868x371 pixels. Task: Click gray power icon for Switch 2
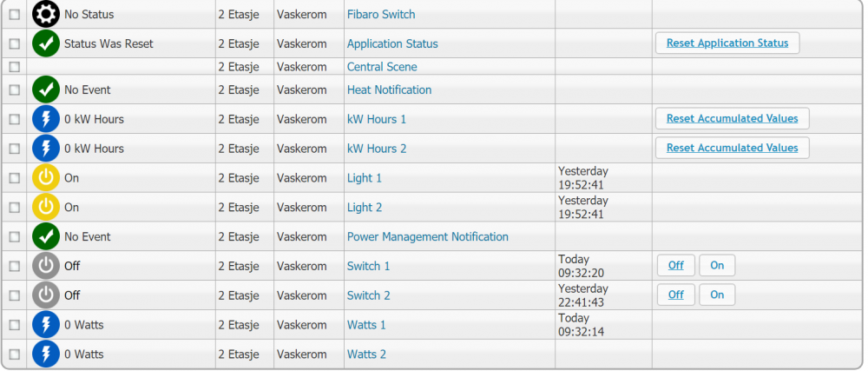click(x=45, y=295)
